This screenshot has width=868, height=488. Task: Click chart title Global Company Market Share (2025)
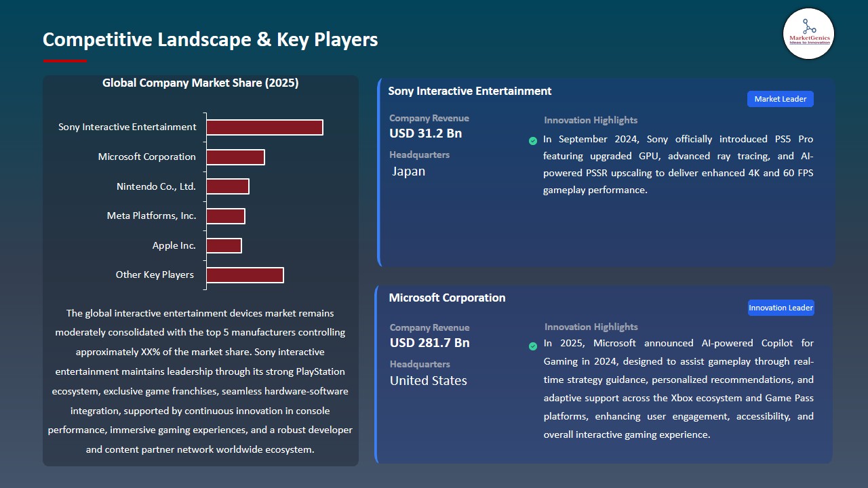[x=201, y=83]
